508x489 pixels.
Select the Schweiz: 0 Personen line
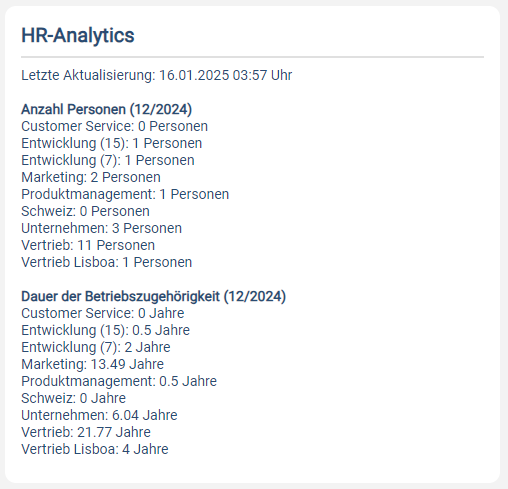tap(85, 211)
